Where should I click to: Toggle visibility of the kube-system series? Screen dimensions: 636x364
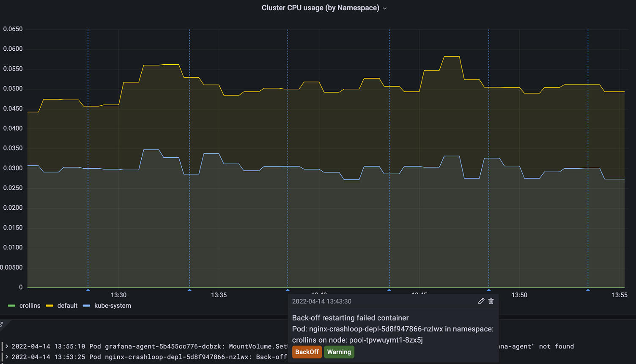[x=113, y=305]
